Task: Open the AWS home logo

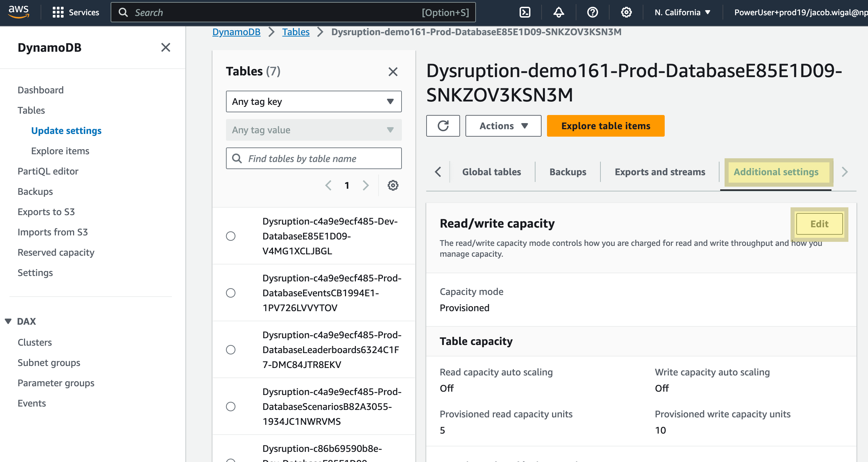Action: [19, 12]
